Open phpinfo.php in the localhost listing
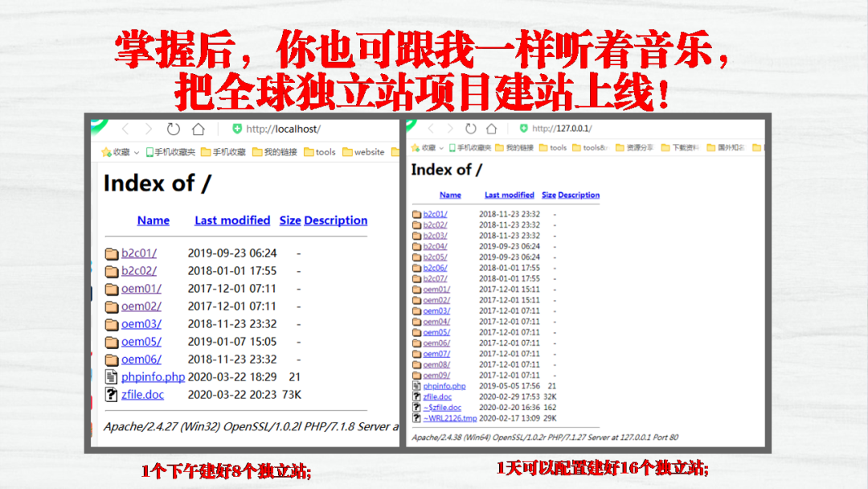This screenshot has width=868, height=489. (x=153, y=376)
